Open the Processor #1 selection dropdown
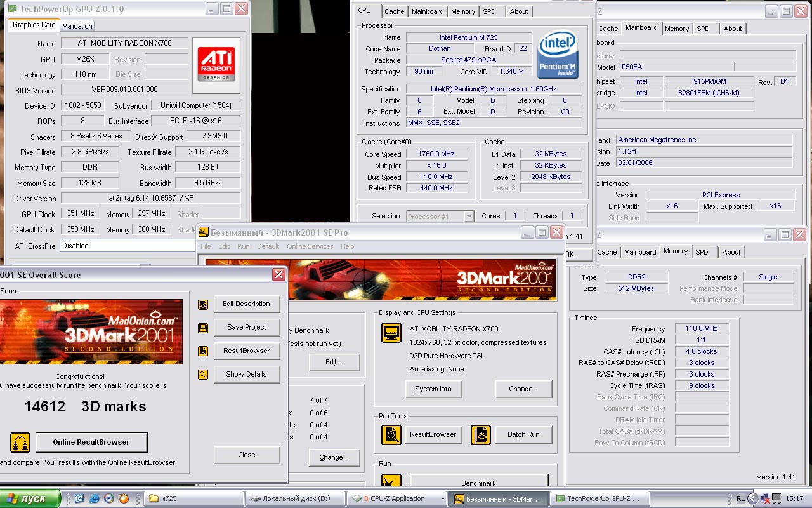812x508 pixels. coord(469,217)
